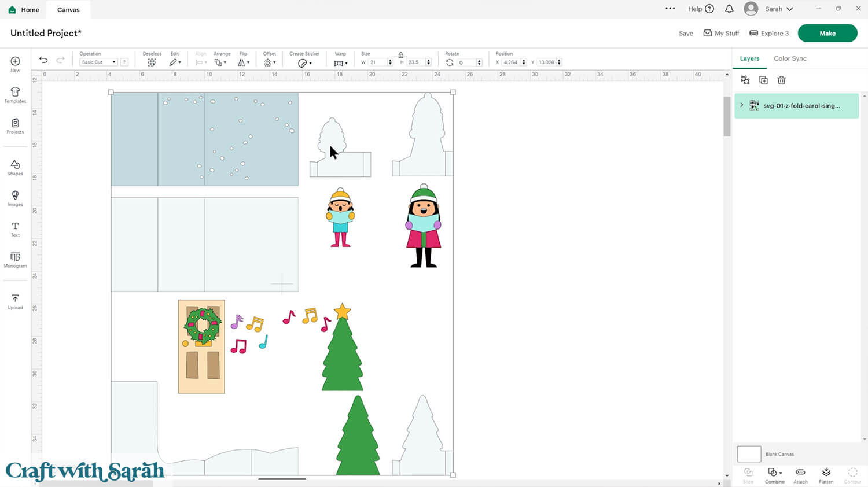Delete layer using trash icon
868x487 pixels.
pyautogui.click(x=781, y=80)
